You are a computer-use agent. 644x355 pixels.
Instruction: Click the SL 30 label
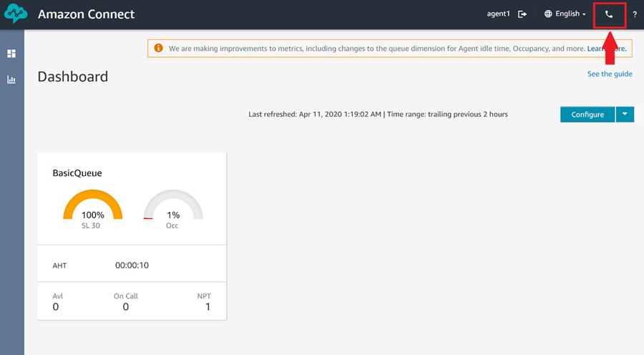pos(91,225)
